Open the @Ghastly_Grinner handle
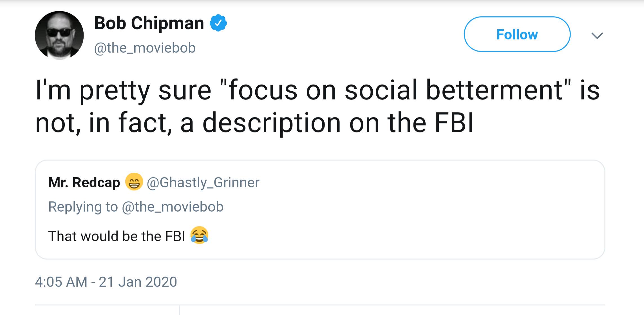Image resolution: width=644 pixels, height=315 pixels. (x=203, y=183)
